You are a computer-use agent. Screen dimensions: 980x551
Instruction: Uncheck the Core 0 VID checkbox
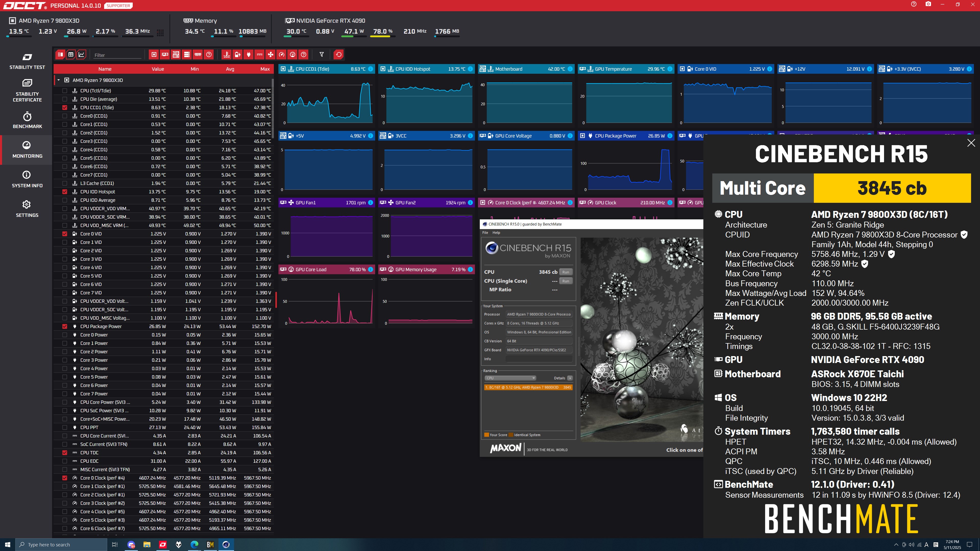click(x=65, y=234)
